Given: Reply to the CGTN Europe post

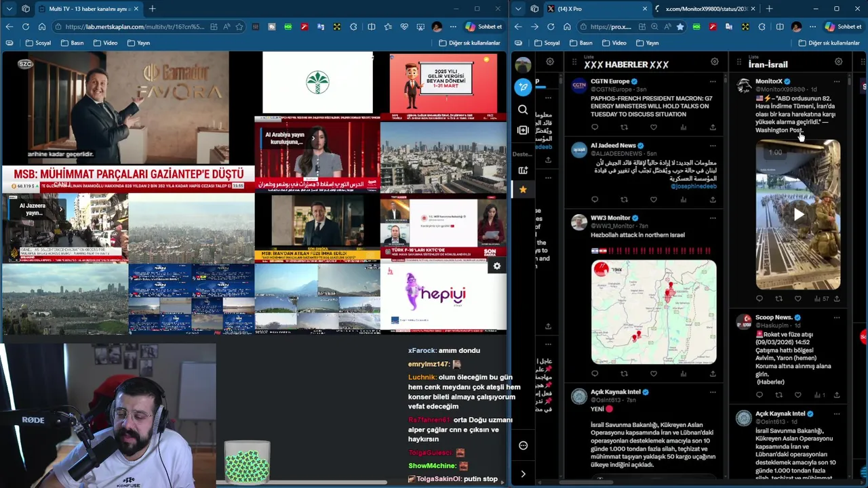Looking at the screenshot, I should [x=595, y=127].
